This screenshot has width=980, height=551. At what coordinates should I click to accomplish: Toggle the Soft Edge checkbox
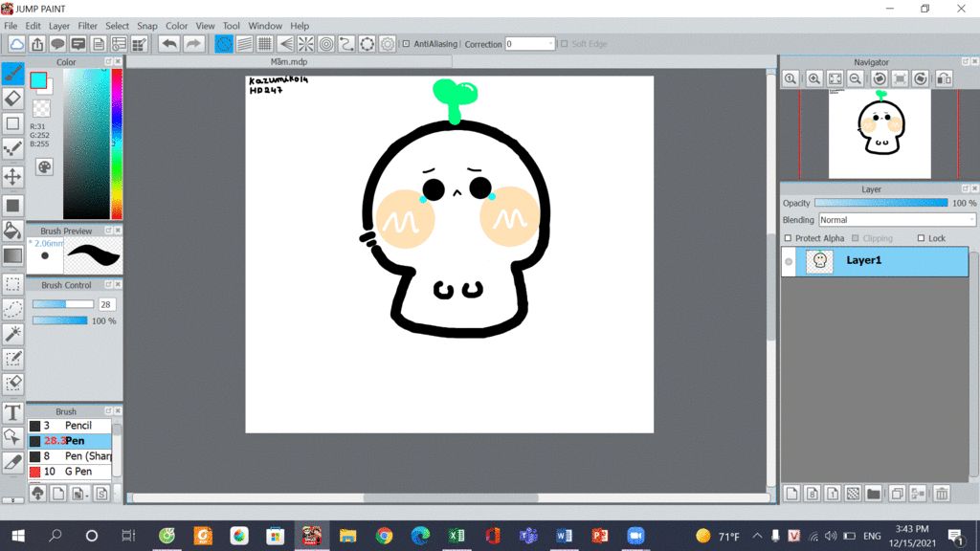point(565,44)
